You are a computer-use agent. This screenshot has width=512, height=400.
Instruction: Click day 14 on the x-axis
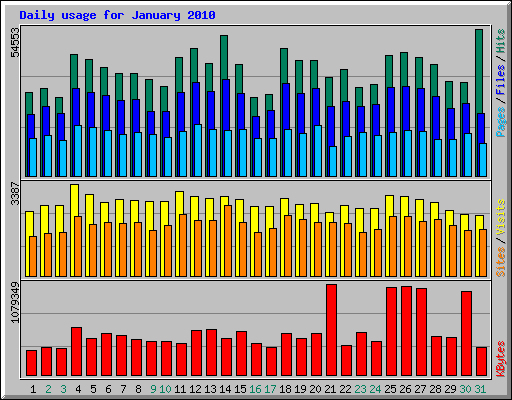pyautogui.click(x=225, y=389)
